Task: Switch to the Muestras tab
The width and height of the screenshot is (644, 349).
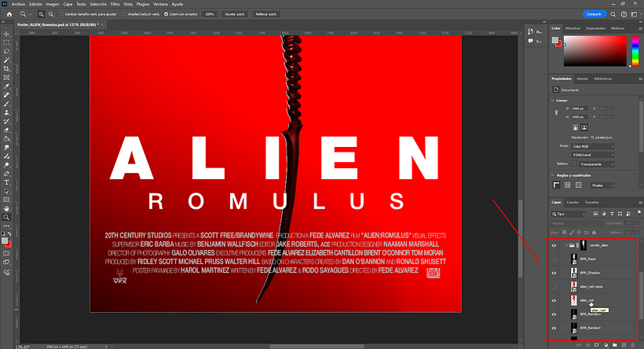Action: click(x=573, y=28)
